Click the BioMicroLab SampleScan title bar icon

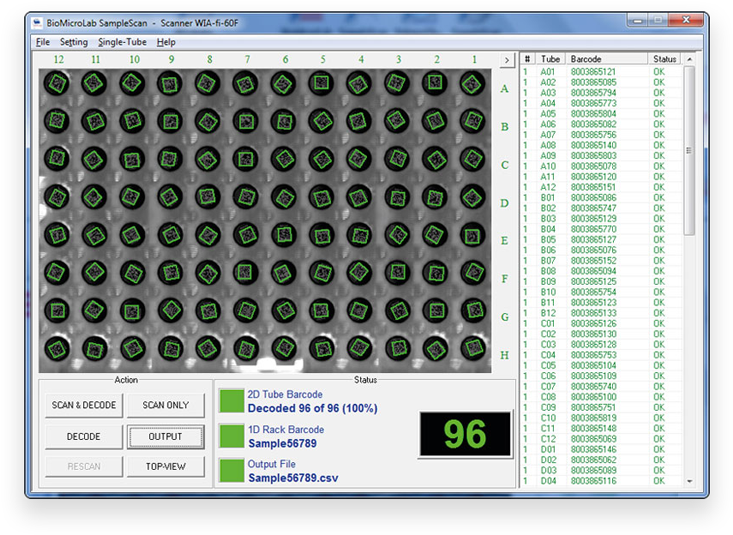(x=37, y=22)
